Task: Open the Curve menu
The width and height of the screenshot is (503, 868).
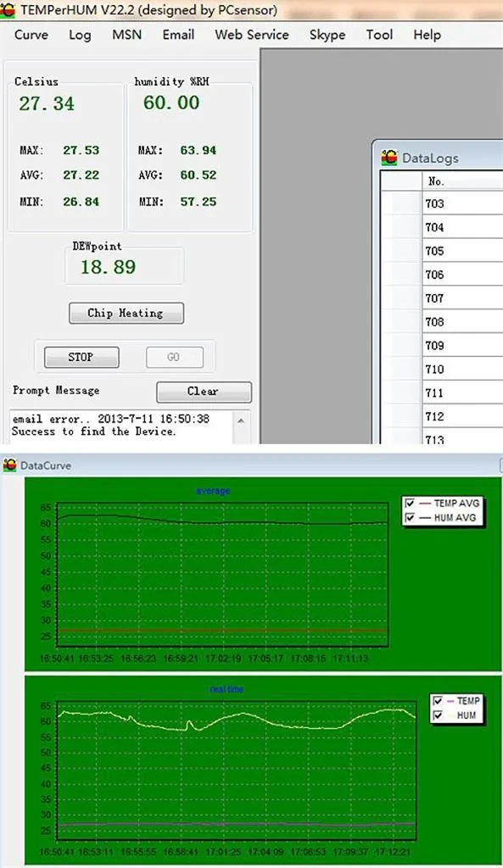Action: (x=31, y=35)
